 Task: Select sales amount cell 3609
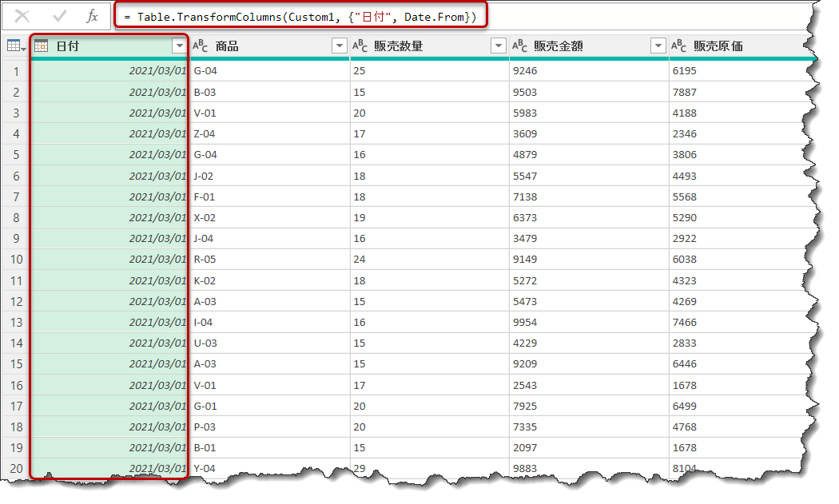589,133
